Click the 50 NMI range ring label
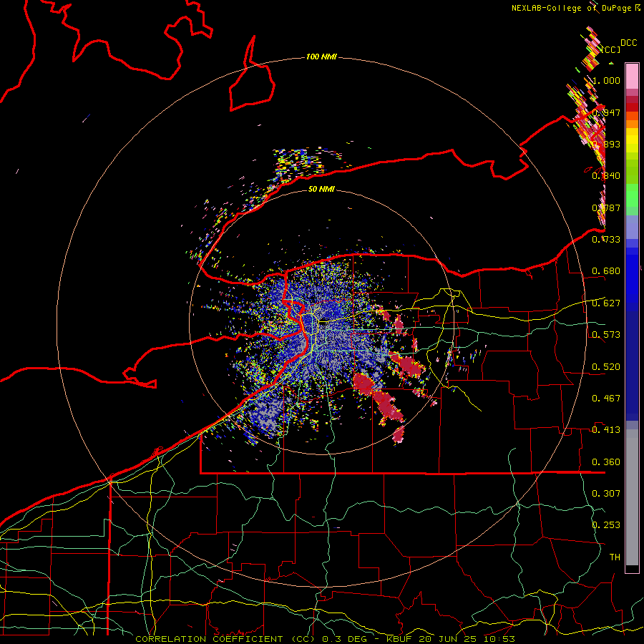This screenshot has height=644, width=644. click(321, 189)
